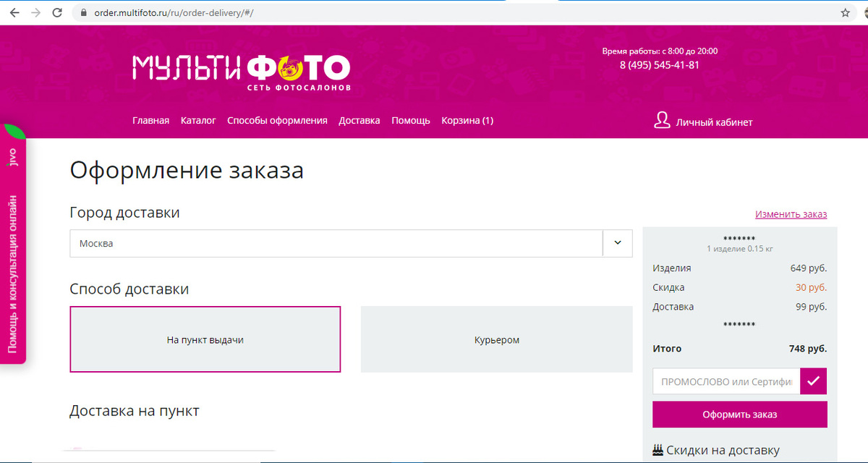Image resolution: width=868 pixels, height=463 pixels.
Task: Choose Курьером delivery method
Action: click(x=496, y=339)
